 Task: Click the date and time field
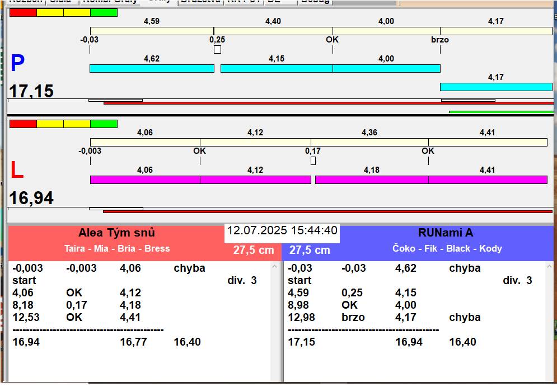coord(282,231)
